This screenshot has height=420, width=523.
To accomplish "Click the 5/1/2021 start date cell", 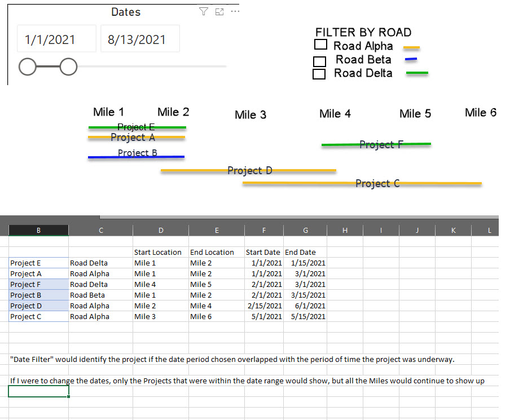I will (x=264, y=316).
